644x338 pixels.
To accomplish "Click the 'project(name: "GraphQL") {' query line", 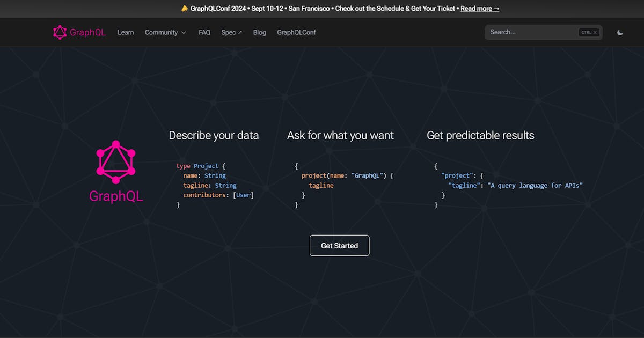I will 348,175.
